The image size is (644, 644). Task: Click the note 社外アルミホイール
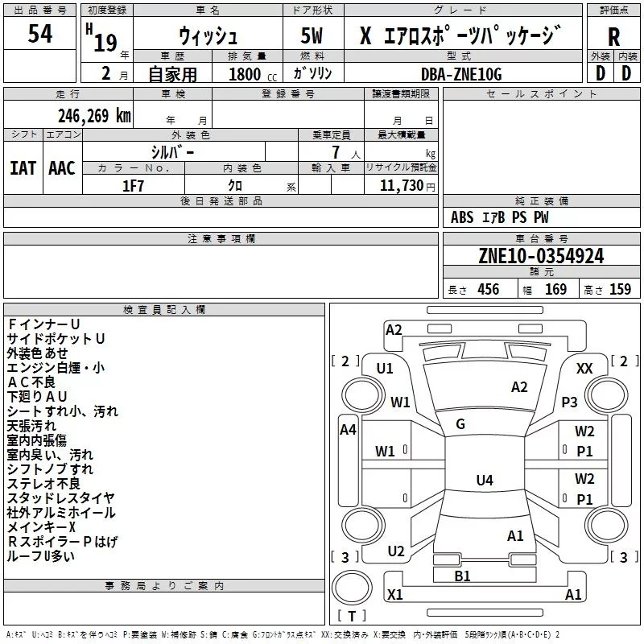[61, 513]
